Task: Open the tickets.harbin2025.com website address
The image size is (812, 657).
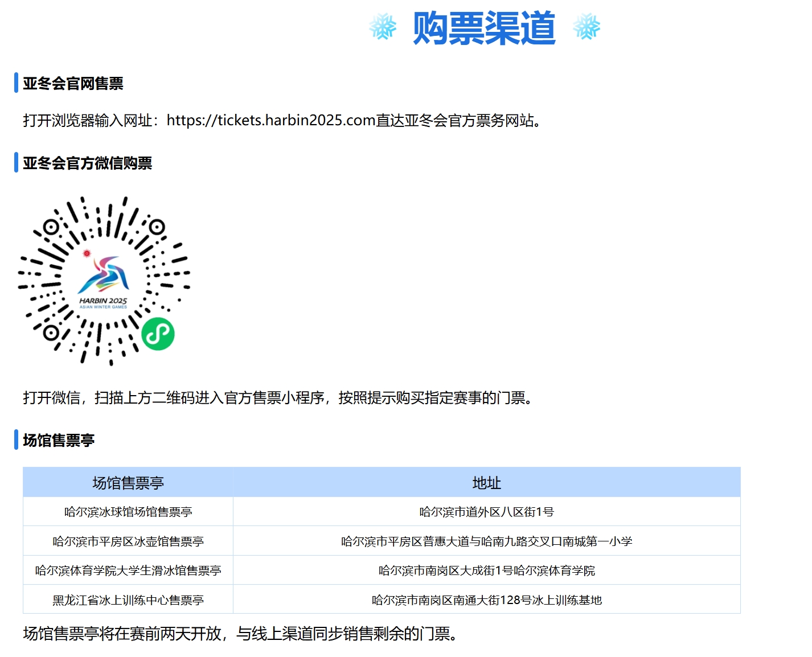Action: point(270,120)
